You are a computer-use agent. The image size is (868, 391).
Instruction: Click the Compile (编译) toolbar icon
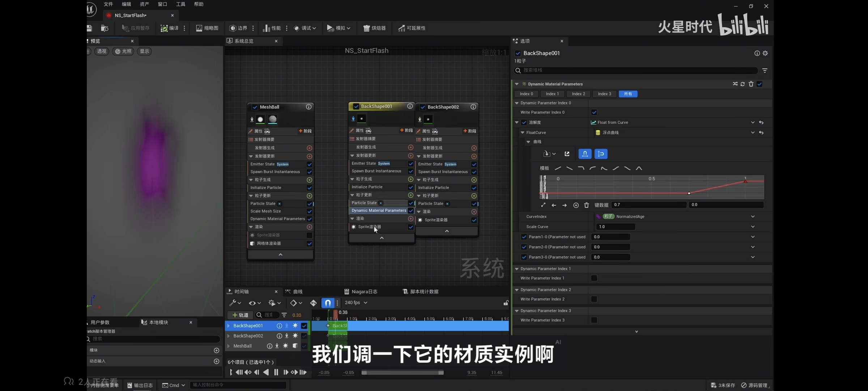click(x=164, y=28)
